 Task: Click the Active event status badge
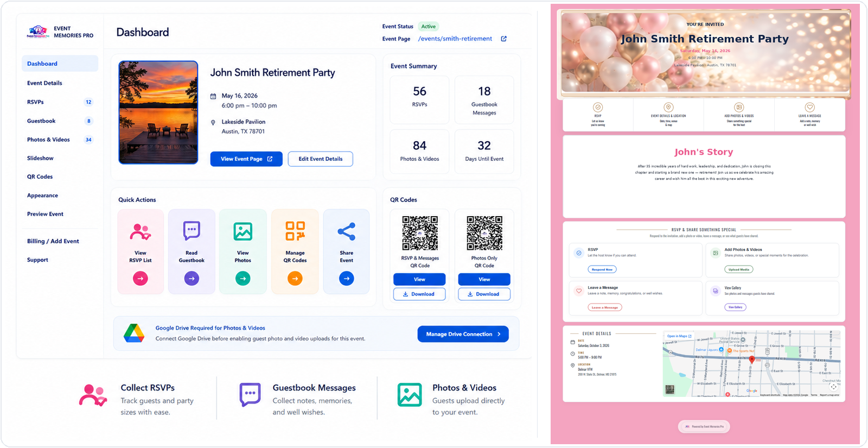[x=429, y=26]
